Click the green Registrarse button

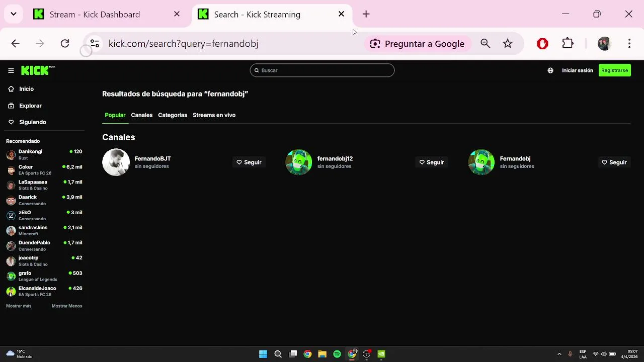pyautogui.click(x=615, y=70)
